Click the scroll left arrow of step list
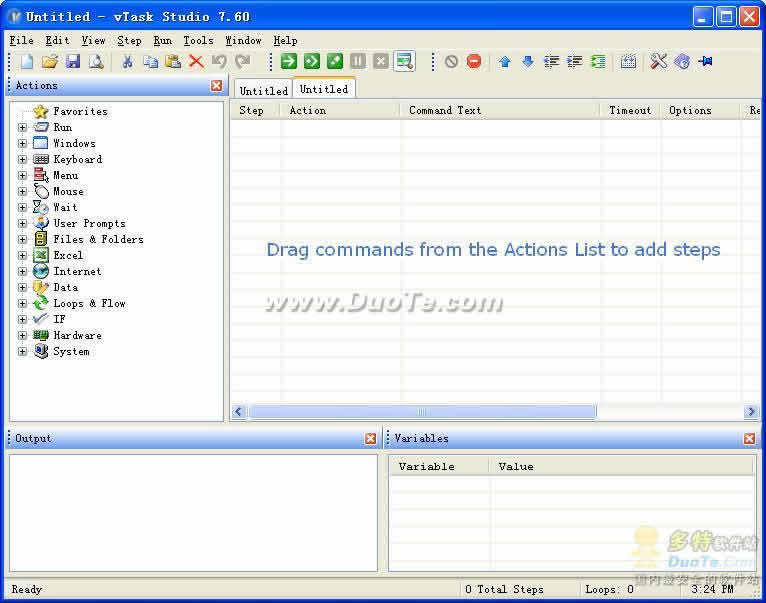The height and width of the screenshot is (603, 766). [238, 411]
